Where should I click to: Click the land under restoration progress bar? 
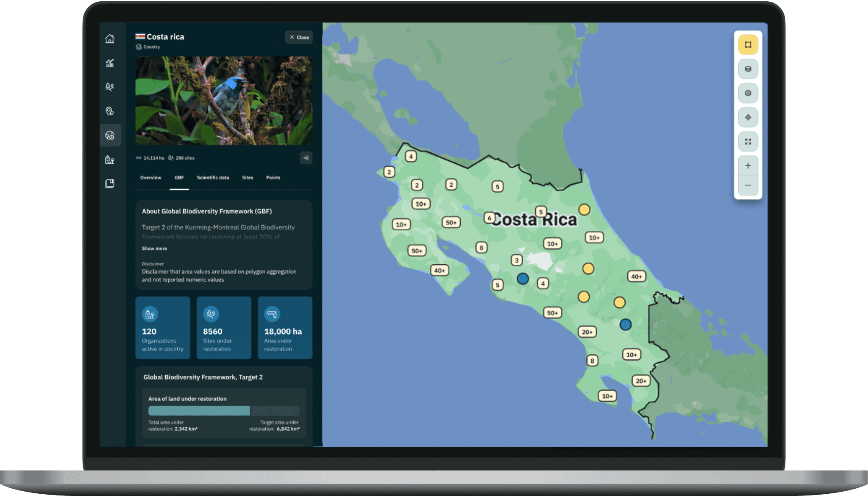tap(224, 411)
